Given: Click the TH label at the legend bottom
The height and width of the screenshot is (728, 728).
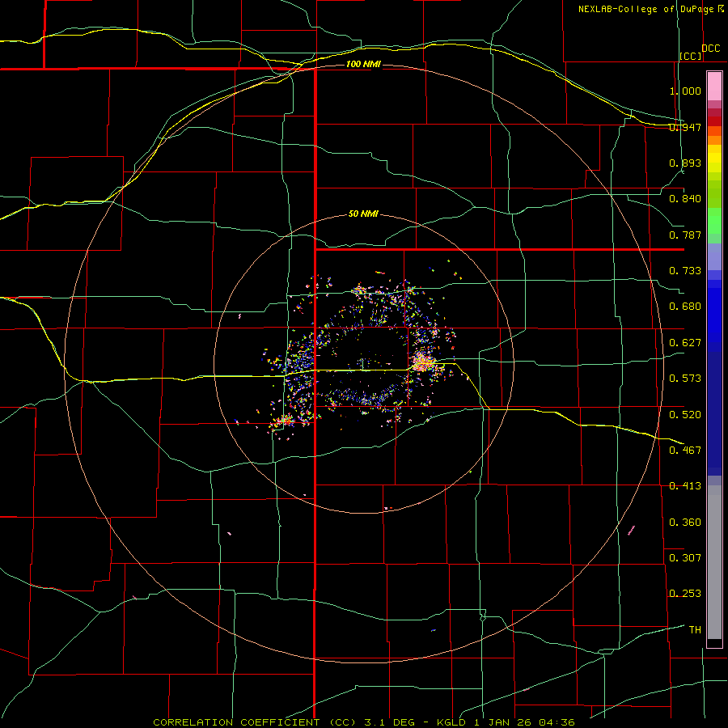Looking at the screenshot, I should coord(695,630).
